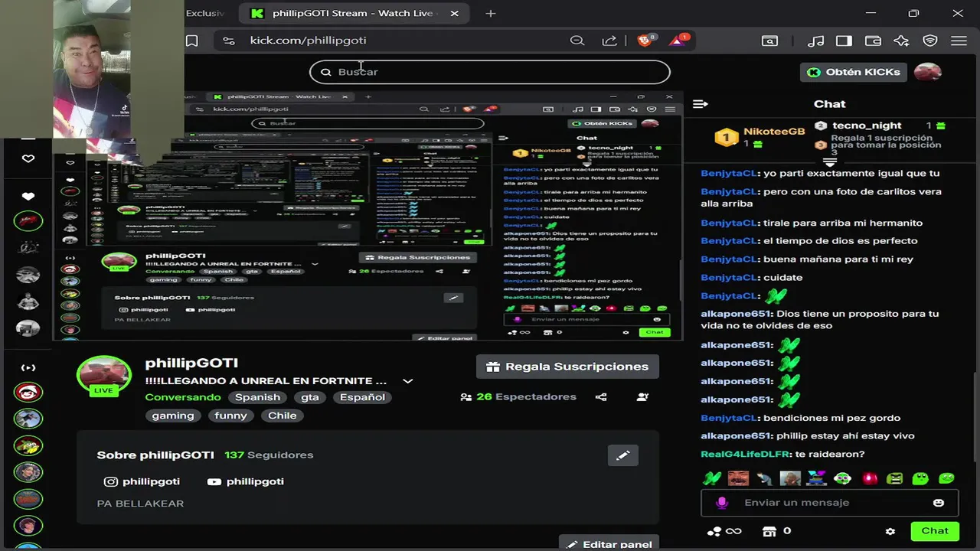Open the shop store icon in chat
Image resolution: width=980 pixels, height=551 pixels.
(x=769, y=531)
